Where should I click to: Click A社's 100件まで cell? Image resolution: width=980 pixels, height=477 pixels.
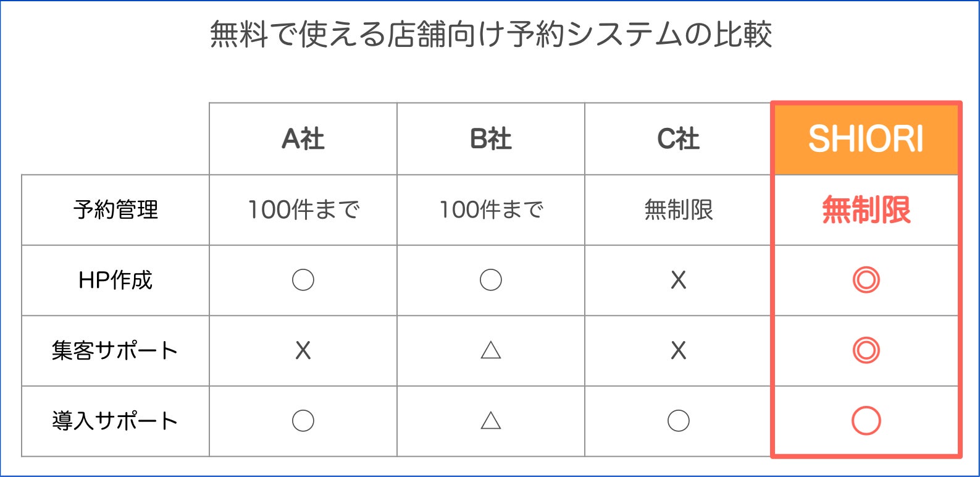pos(303,209)
